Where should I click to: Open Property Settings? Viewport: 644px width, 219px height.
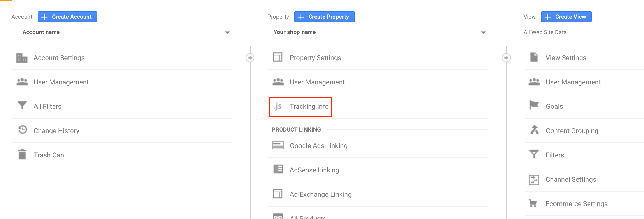pyautogui.click(x=315, y=58)
